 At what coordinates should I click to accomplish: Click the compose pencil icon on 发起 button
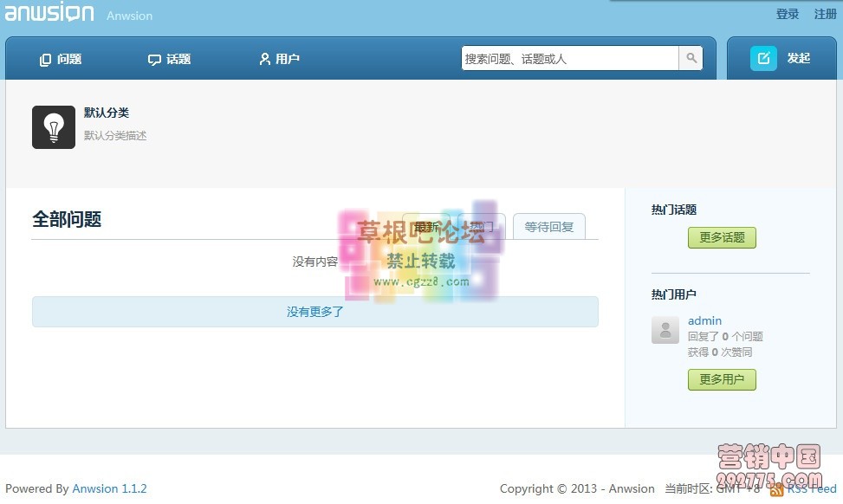coord(762,58)
